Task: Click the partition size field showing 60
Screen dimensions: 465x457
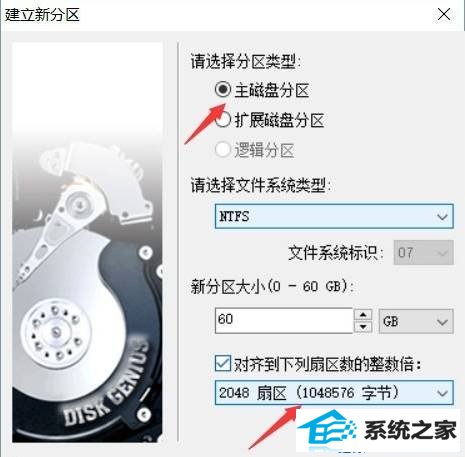Action: [x=284, y=321]
